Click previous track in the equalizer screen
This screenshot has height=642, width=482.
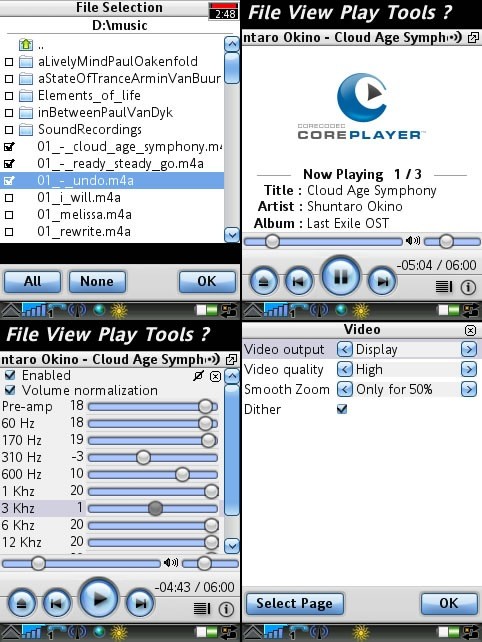57,603
